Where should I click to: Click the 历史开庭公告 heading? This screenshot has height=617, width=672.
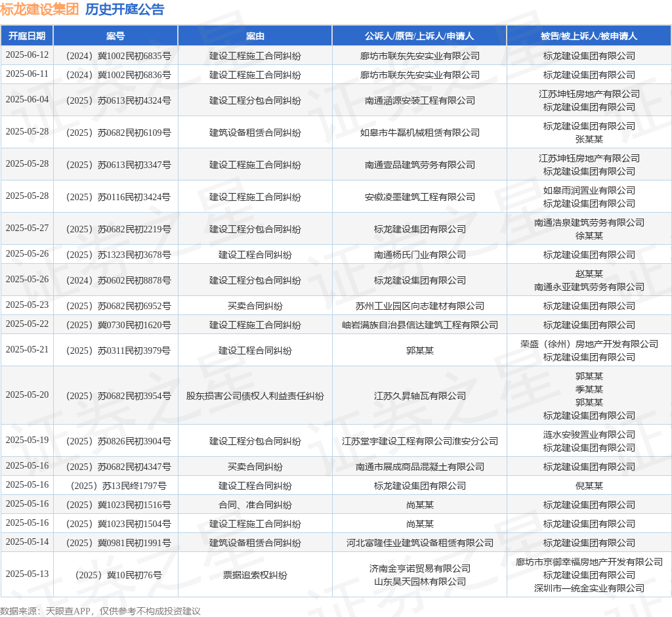point(125,9)
